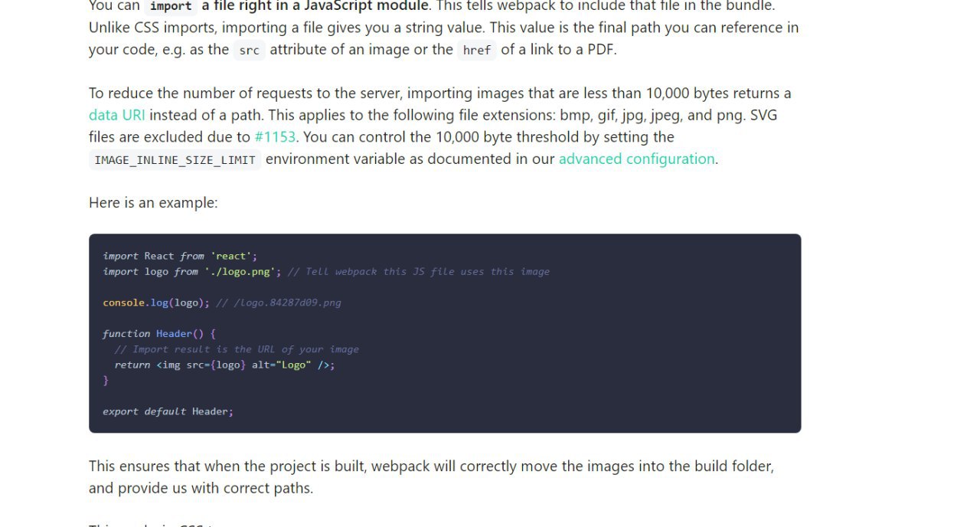Viewport: 980px width, 527px height.
Task: Click the inline code 'import' in the first paragraph
Action: coord(171,6)
